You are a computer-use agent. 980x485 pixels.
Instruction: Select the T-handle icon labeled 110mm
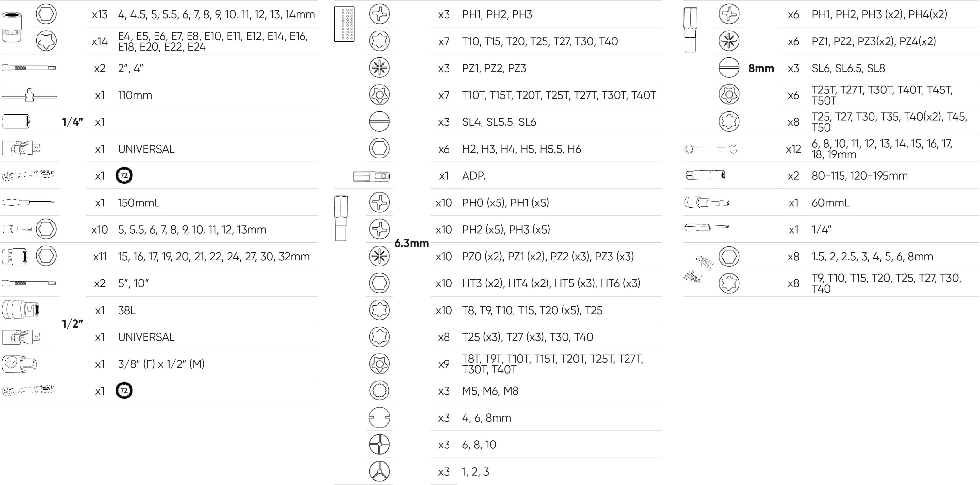point(29,95)
